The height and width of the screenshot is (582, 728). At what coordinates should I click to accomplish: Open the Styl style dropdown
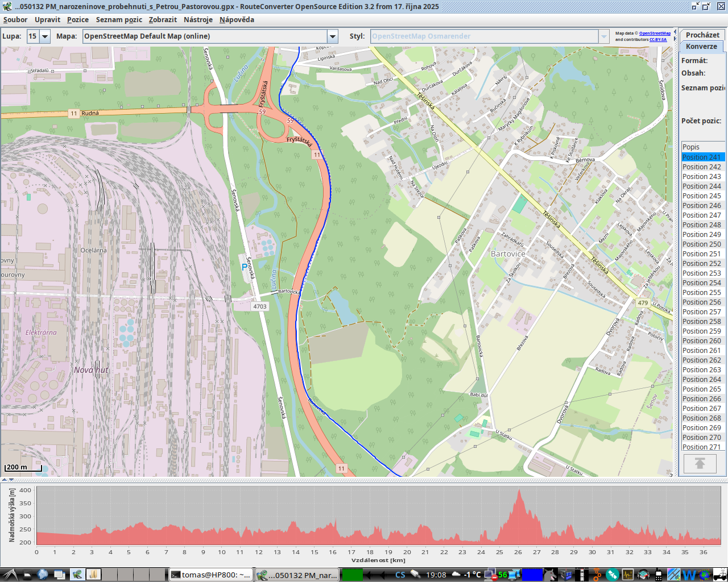click(x=604, y=36)
